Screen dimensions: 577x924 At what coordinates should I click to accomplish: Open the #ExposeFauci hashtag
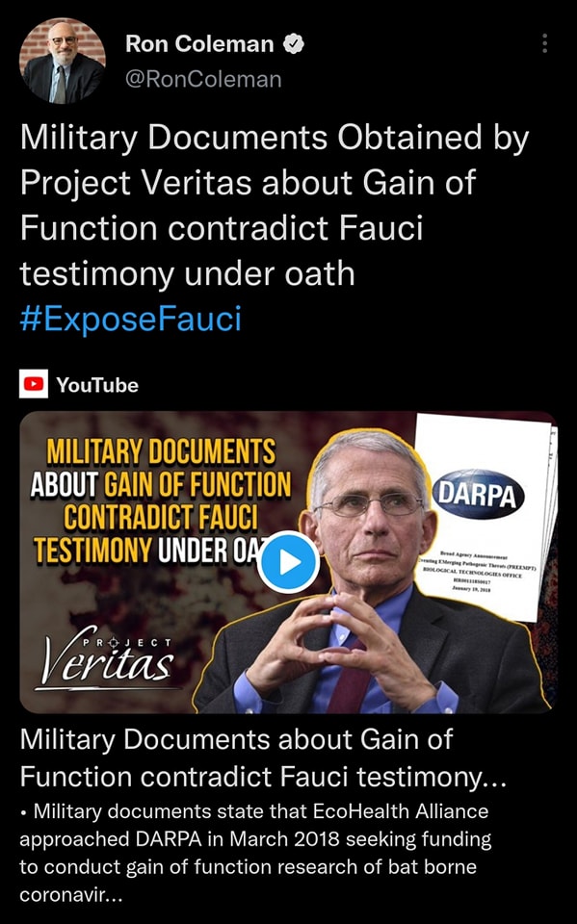pos(130,319)
